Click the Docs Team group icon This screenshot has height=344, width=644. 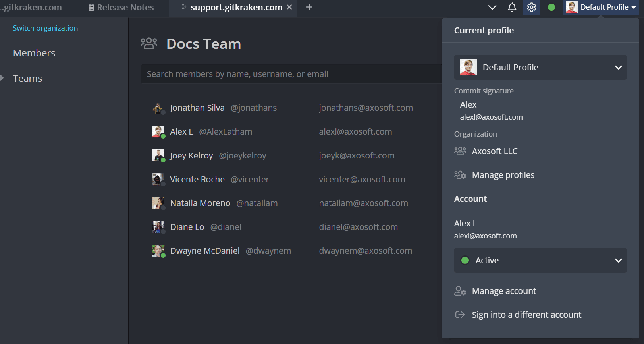point(149,44)
